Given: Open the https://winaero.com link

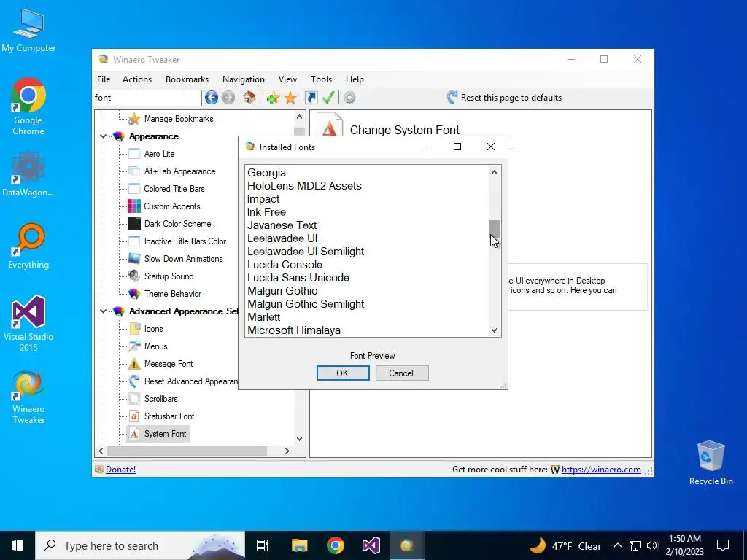Looking at the screenshot, I should (x=601, y=470).
